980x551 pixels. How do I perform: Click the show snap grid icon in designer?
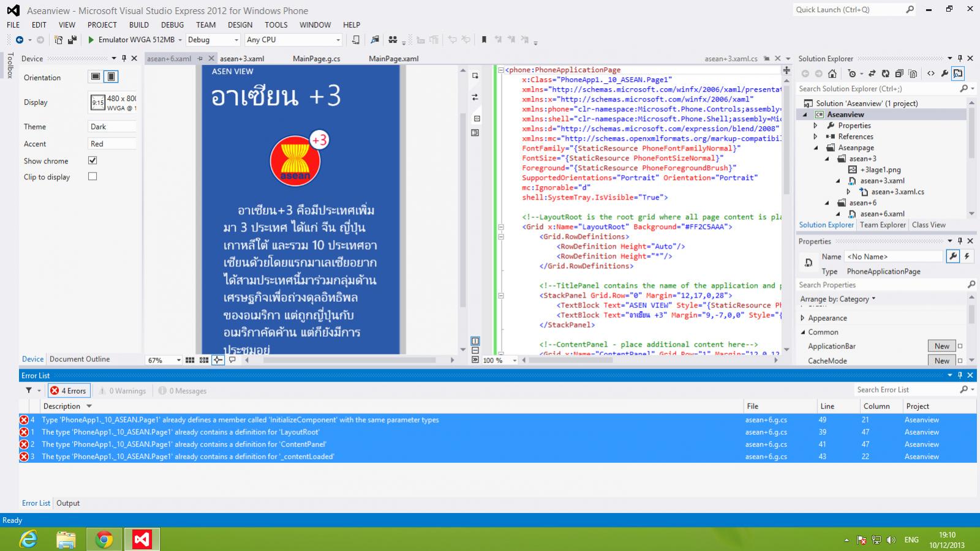coord(190,360)
